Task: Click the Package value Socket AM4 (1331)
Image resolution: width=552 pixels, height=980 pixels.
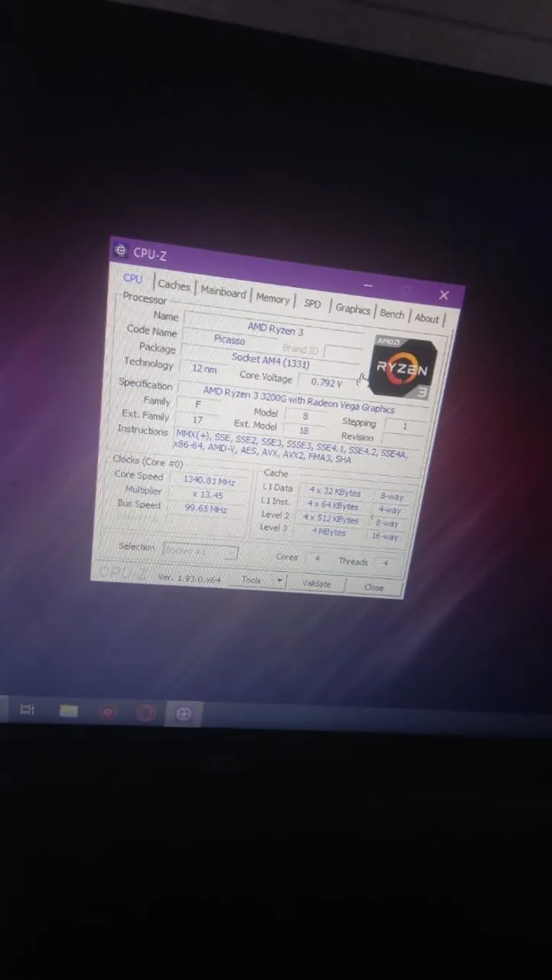Action: [x=270, y=361]
